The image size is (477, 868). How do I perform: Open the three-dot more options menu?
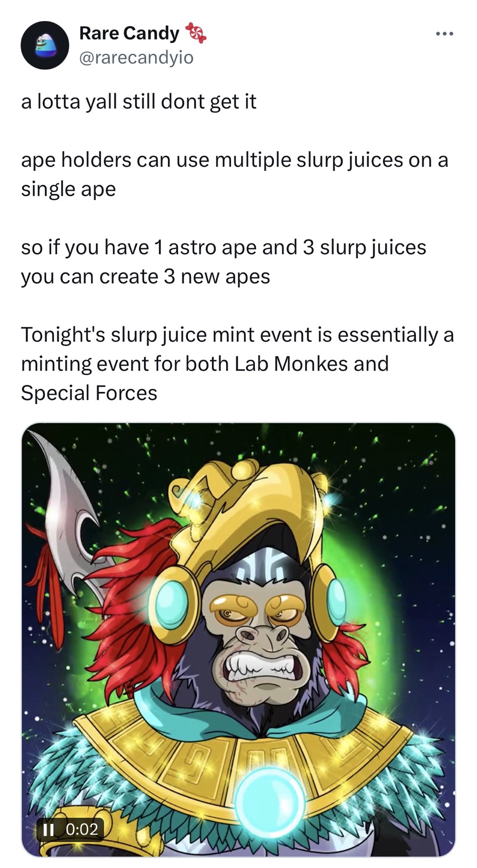pyautogui.click(x=445, y=33)
